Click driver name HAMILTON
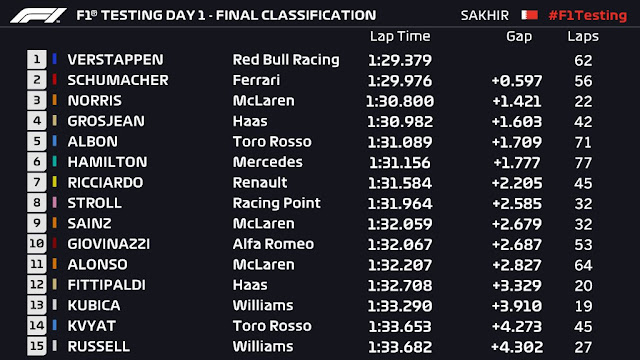The width and height of the screenshot is (640, 360). click(x=107, y=162)
